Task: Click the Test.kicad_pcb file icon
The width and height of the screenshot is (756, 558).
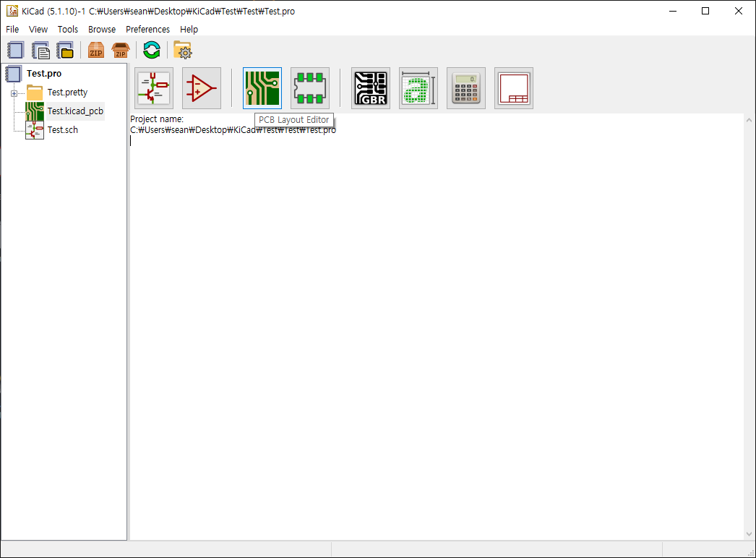Action: (35, 111)
